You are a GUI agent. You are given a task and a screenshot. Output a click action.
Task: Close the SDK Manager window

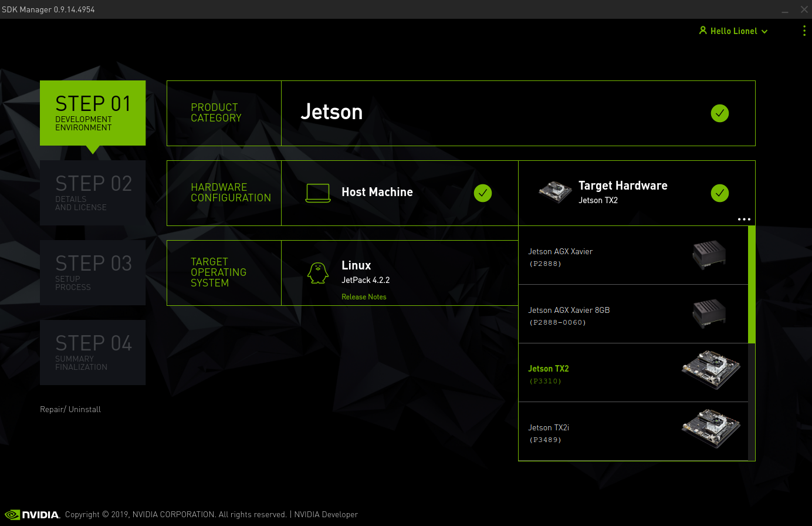coord(804,9)
